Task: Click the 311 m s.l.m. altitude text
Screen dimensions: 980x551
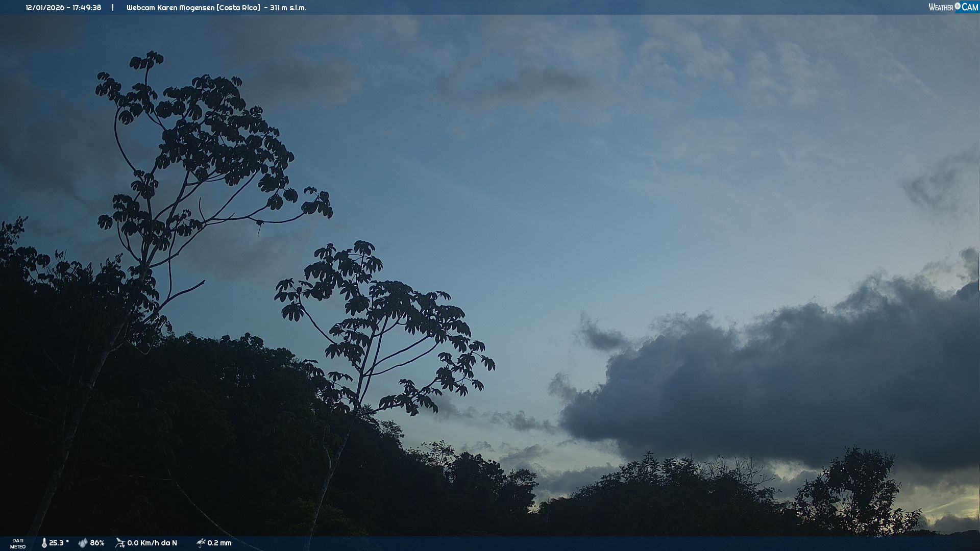Action: [x=288, y=8]
